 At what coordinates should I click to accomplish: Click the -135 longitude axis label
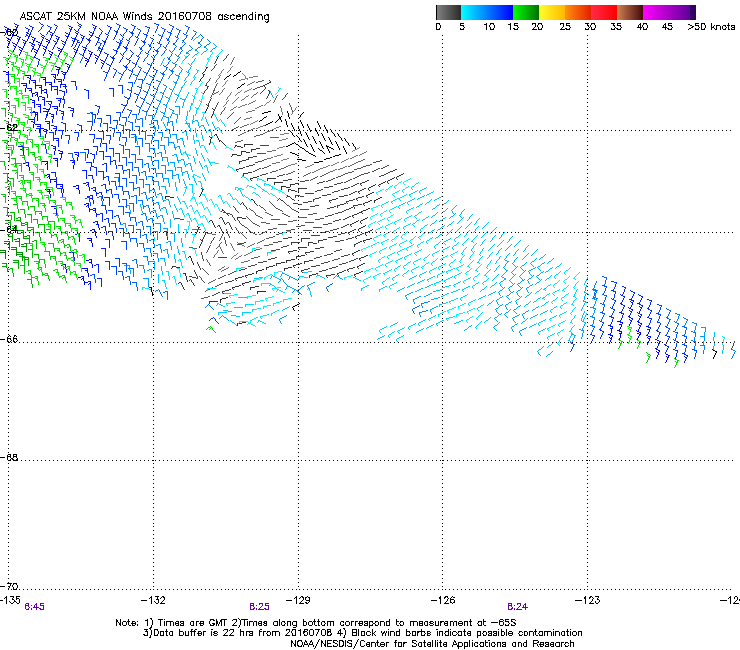pos(10,600)
